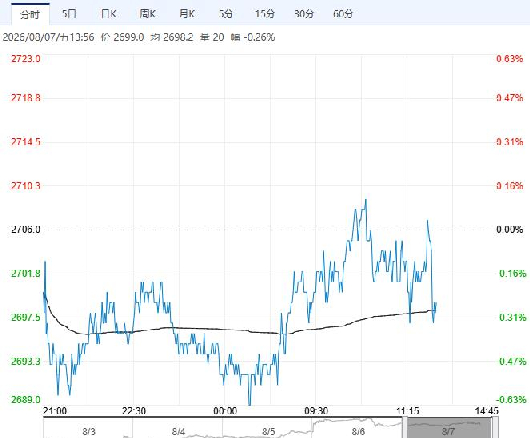Click the highlighted 8/7 range selector
530x438 pixels.
tap(449, 428)
